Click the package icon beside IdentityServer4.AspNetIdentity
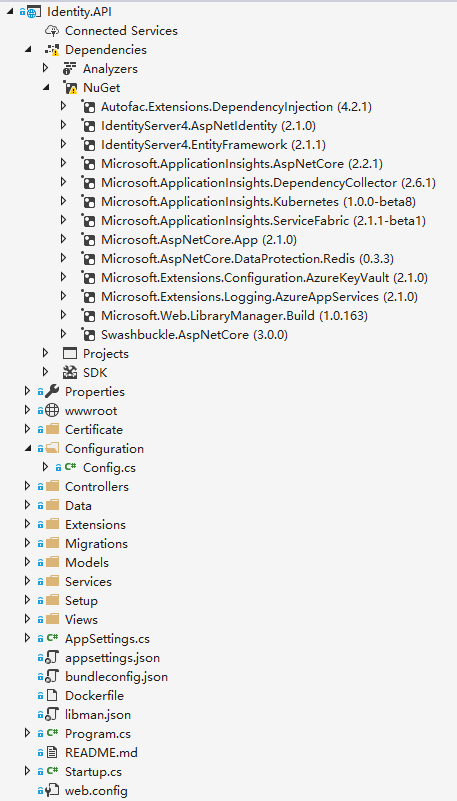 88,126
